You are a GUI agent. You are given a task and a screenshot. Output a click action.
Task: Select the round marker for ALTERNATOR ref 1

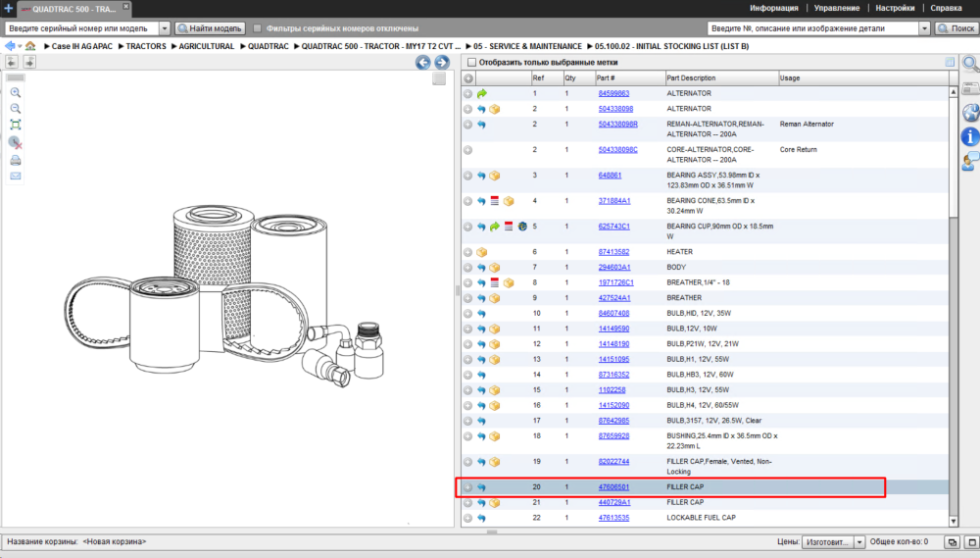tap(468, 94)
